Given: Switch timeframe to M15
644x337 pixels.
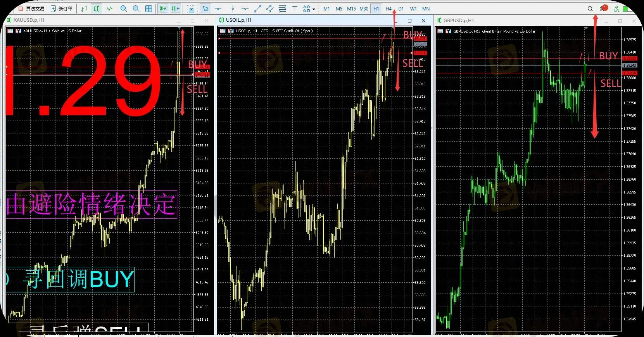Looking at the screenshot, I should [351, 9].
